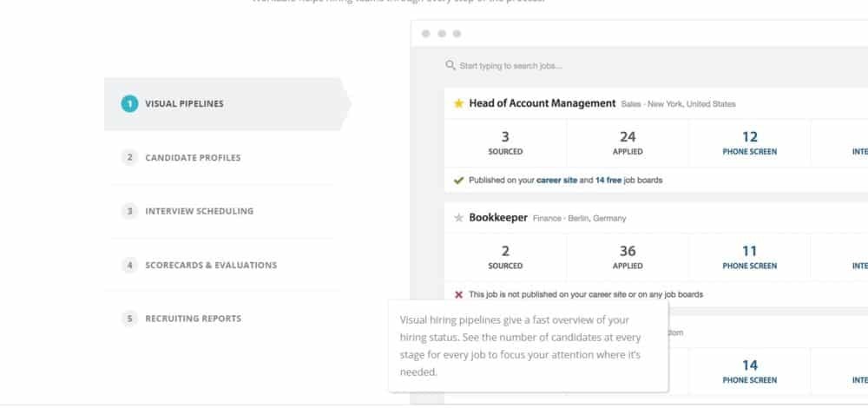868x408 pixels.
Task: Click the number 5 step badge
Action: pyautogui.click(x=129, y=319)
